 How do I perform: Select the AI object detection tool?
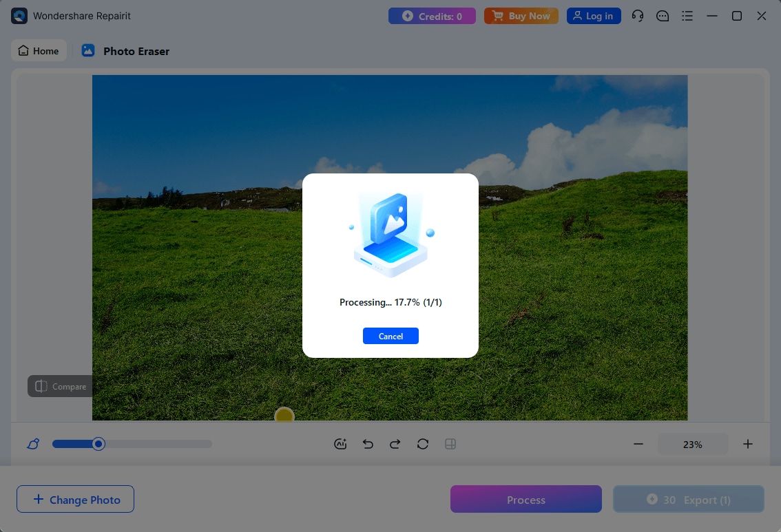(x=340, y=444)
